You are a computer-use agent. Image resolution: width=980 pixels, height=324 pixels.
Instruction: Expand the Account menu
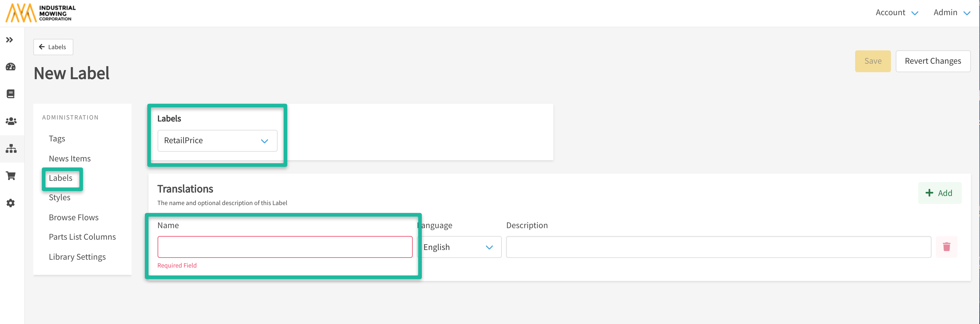(896, 12)
